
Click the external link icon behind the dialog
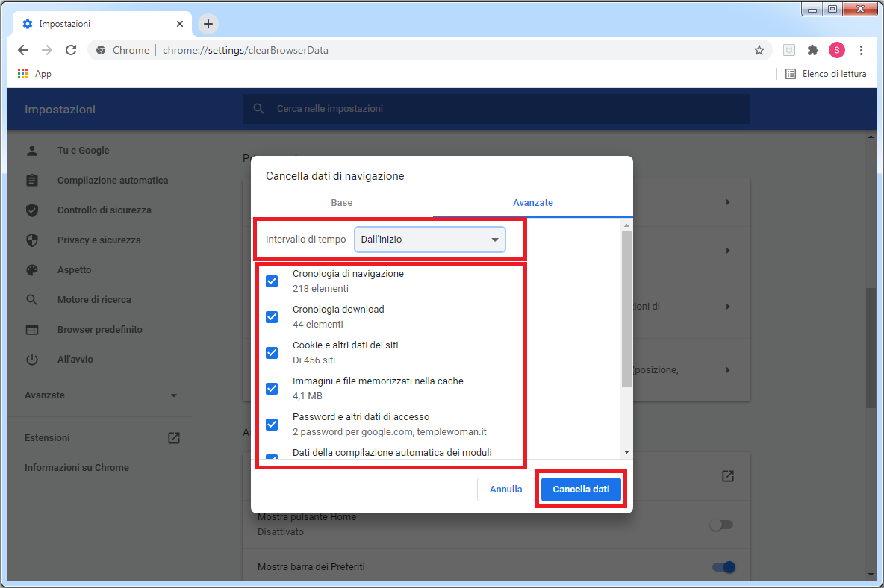click(728, 476)
